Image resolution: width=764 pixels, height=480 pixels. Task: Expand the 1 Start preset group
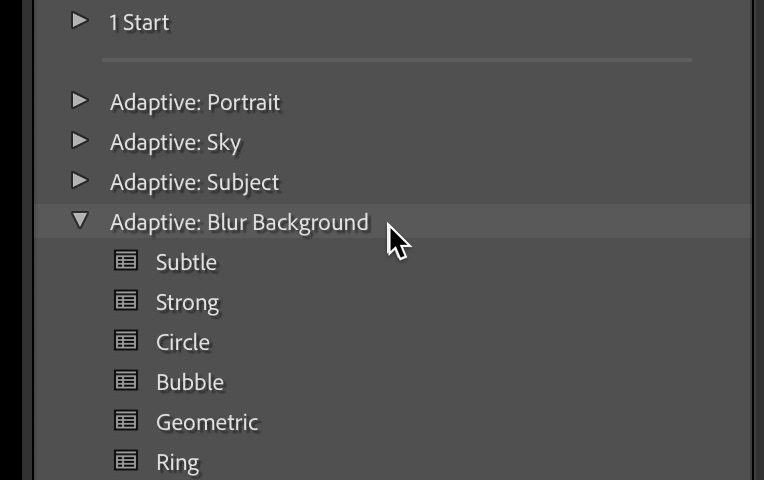[80, 20]
